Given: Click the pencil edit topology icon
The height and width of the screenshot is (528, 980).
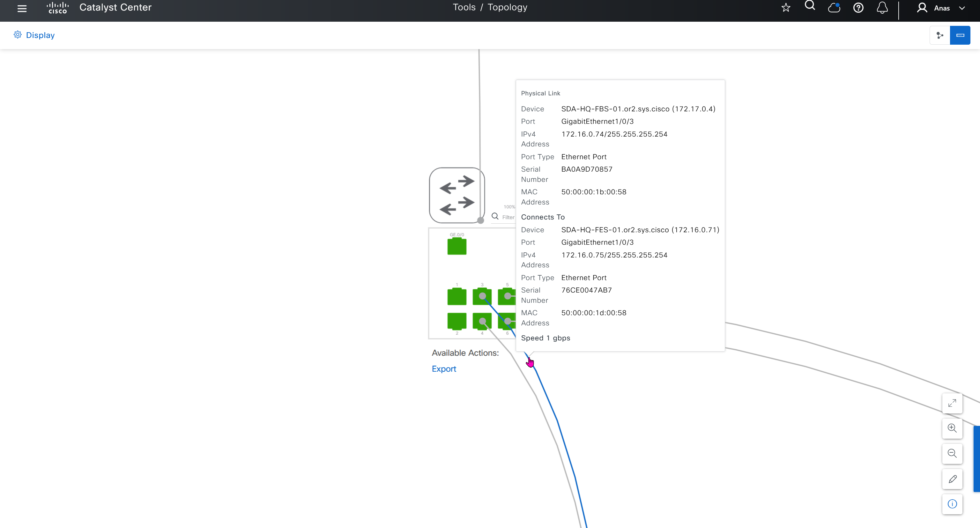Looking at the screenshot, I should (952, 479).
